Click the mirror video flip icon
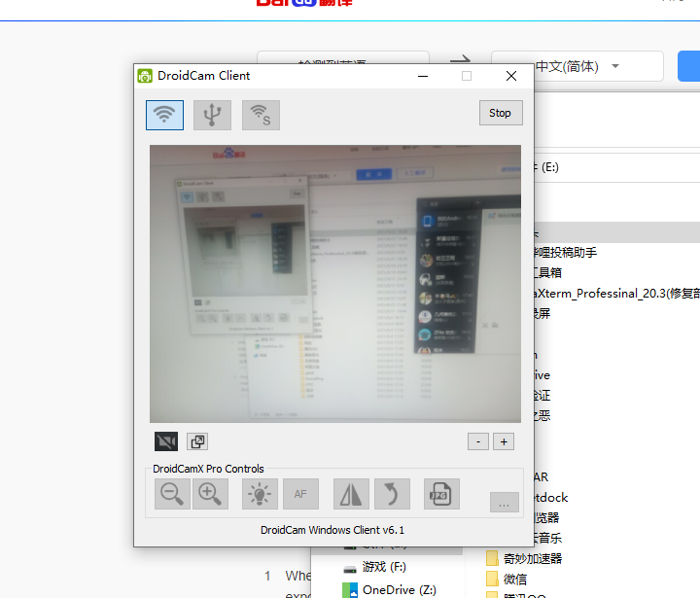This screenshot has height=598, width=700. [x=351, y=494]
